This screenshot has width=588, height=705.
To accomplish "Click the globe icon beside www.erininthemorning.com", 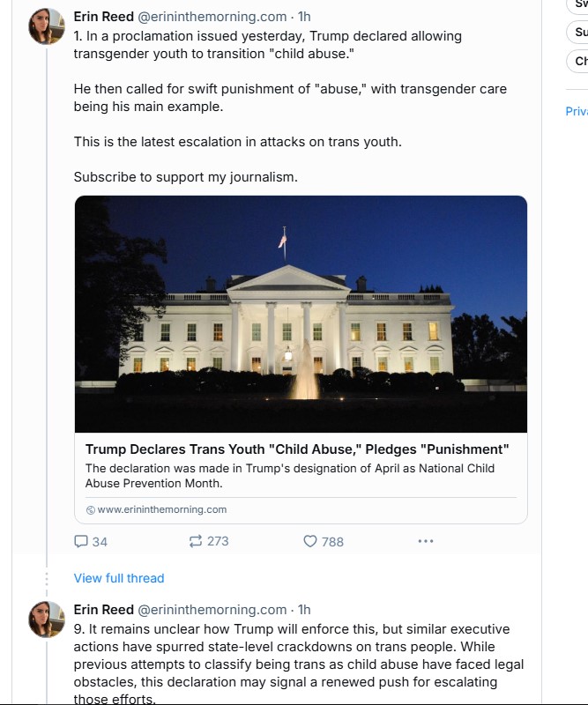I will click(91, 510).
